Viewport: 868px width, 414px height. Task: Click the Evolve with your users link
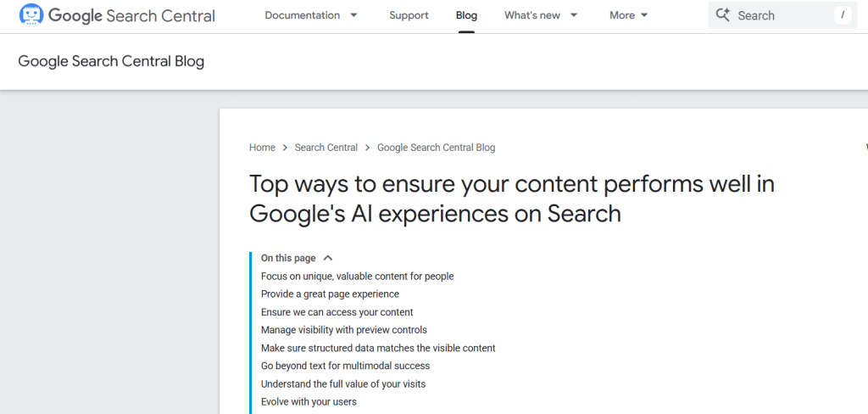coord(309,402)
